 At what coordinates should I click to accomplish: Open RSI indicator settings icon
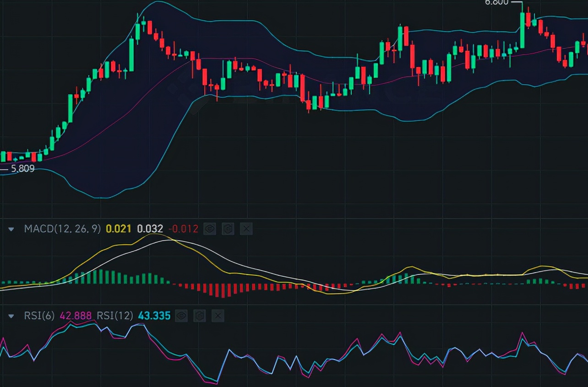coord(200,316)
